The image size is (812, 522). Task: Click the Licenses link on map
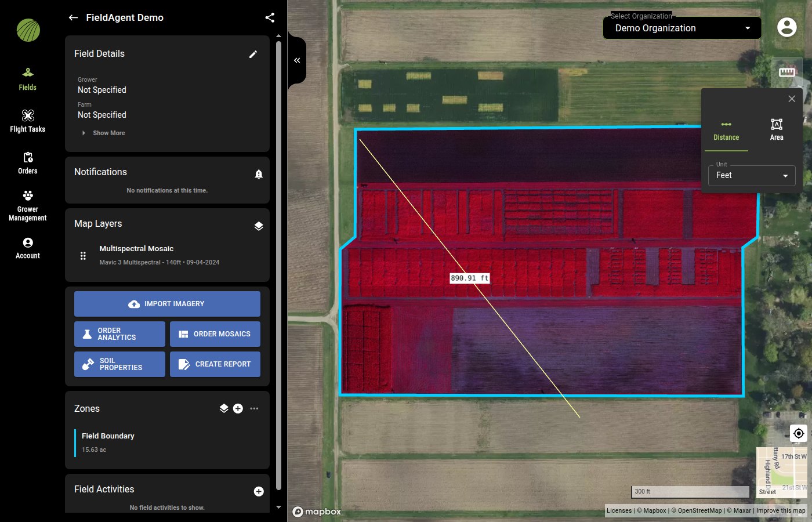click(x=619, y=511)
